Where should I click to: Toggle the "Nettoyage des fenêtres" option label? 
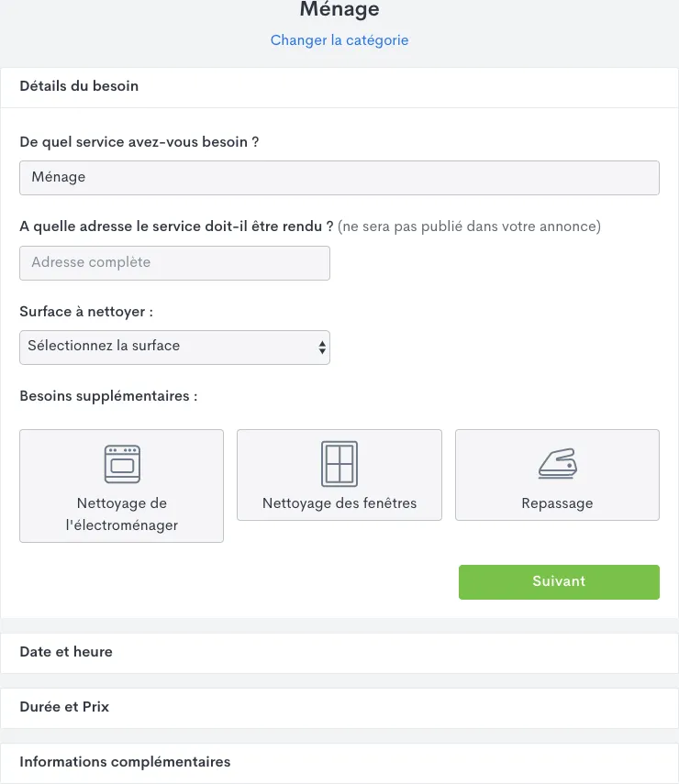(339, 503)
